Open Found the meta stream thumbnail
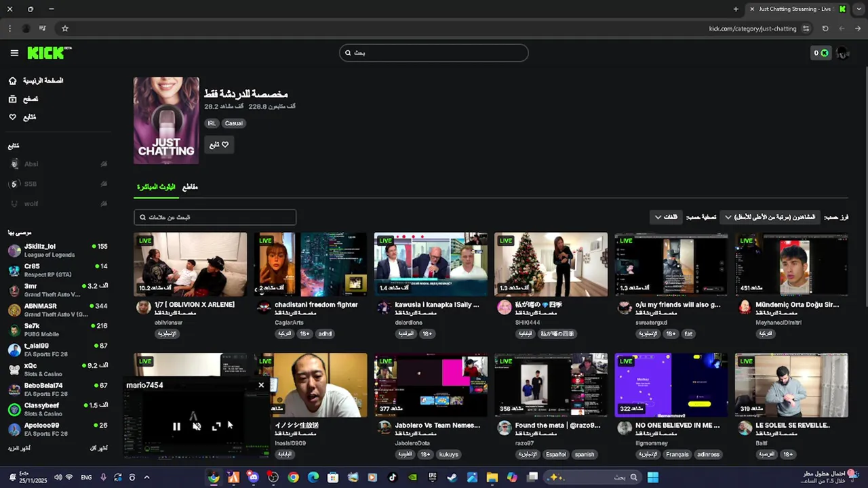Screen dimensions: 868x488 pyautogui.click(x=551, y=385)
